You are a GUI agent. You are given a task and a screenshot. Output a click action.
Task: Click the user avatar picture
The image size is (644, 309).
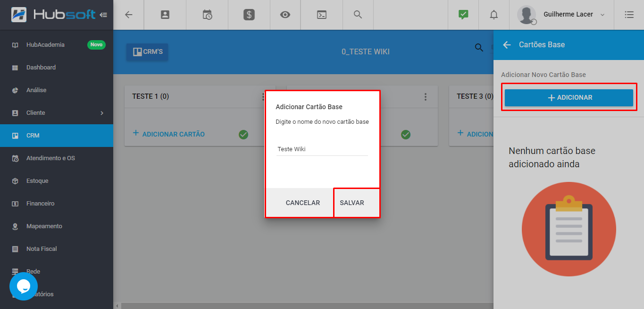pyautogui.click(x=527, y=15)
